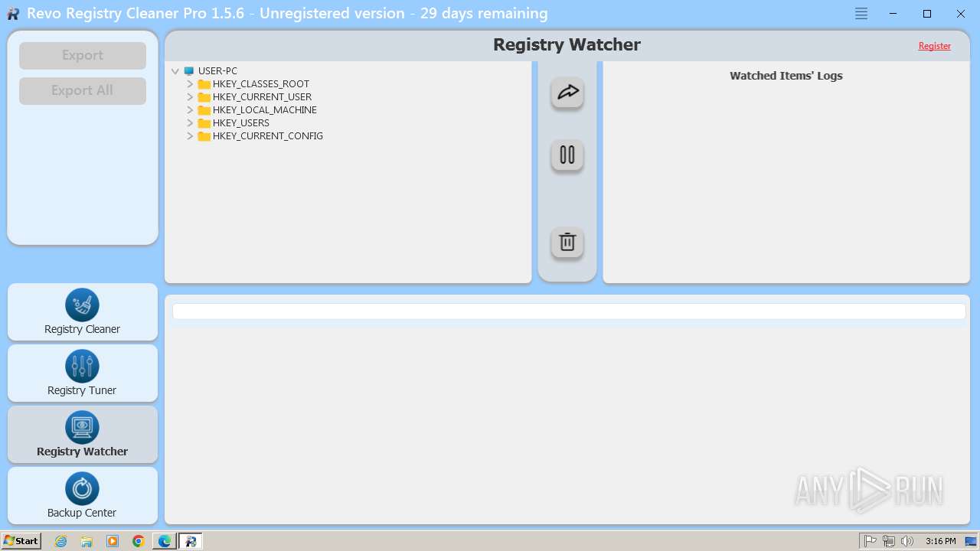Image resolution: width=980 pixels, height=551 pixels.
Task: Open the Backup Center module
Action: (83, 496)
